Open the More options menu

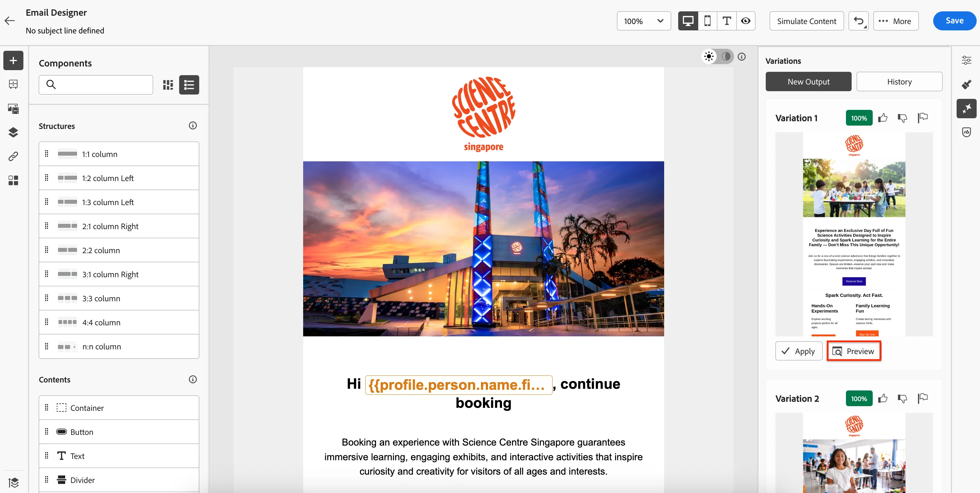tap(896, 21)
